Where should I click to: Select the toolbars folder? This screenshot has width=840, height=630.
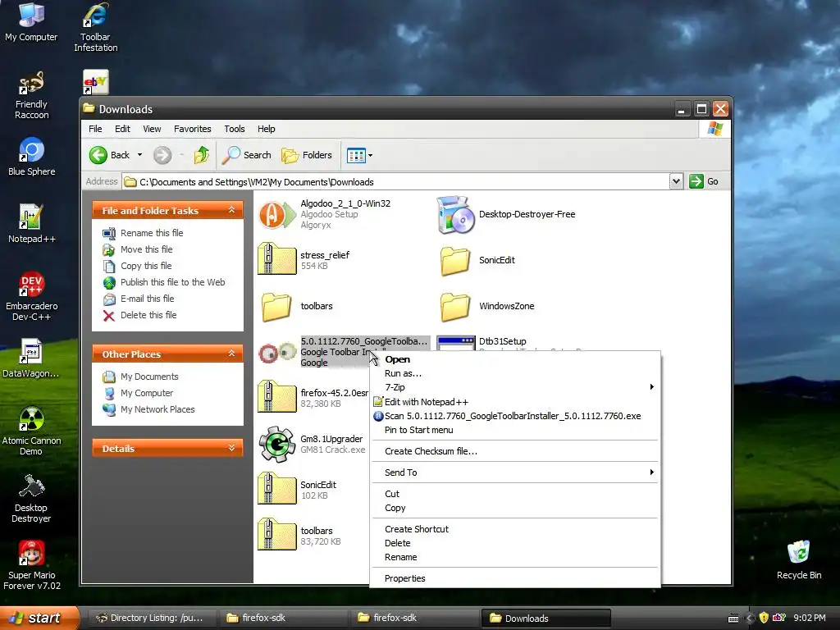pos(297,306)
